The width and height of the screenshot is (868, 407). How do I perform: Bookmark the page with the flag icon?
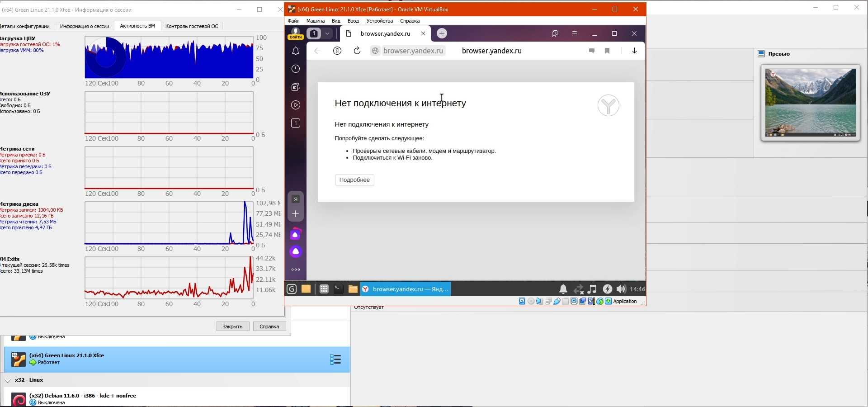607,51
